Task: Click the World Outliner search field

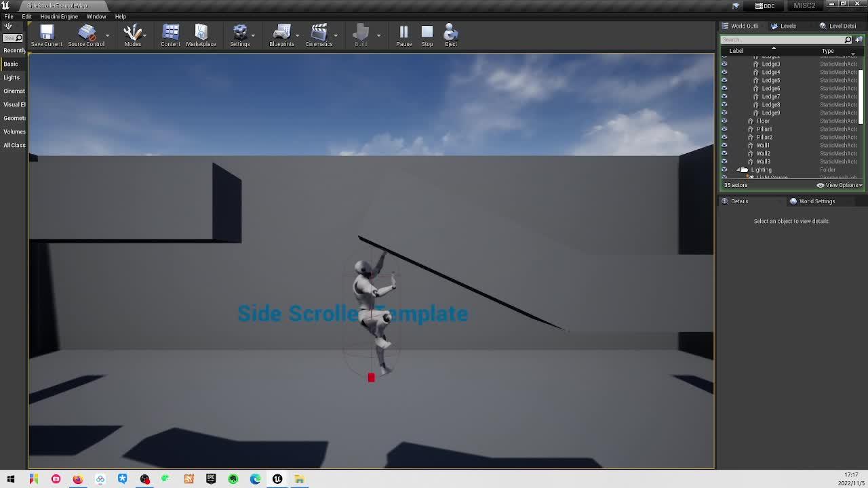Action: pos(782,39)
